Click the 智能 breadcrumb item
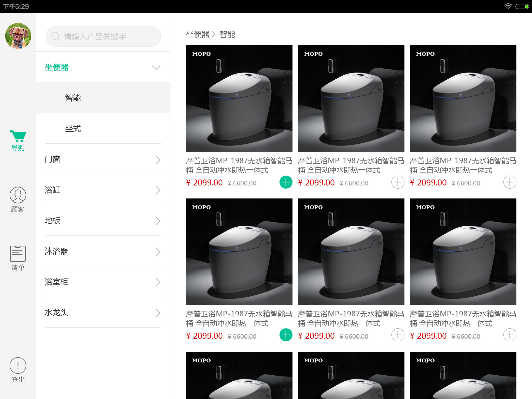The height and width of the screenshot is (399, 532). [227, 34]
